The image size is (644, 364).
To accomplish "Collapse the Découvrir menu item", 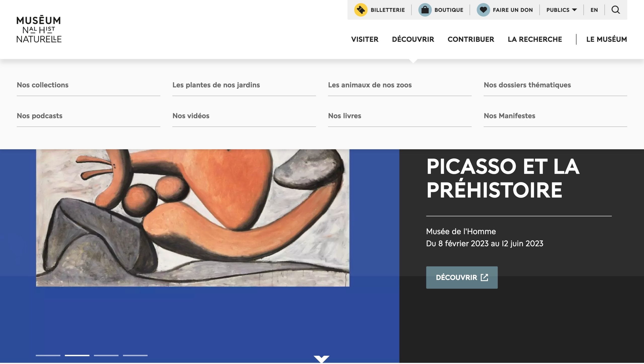I will pyautogui.click(x=413, y=39).
